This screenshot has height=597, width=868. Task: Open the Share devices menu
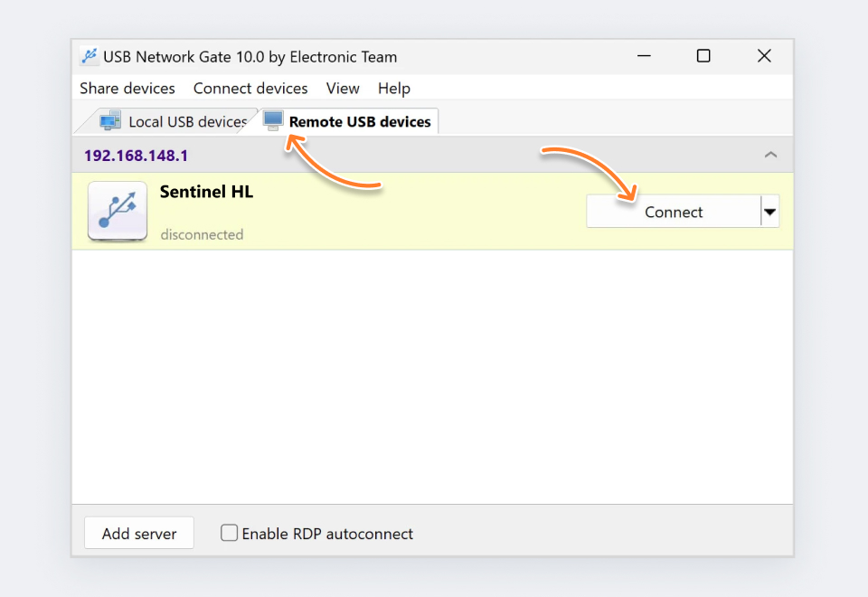(x=127, y=88)
